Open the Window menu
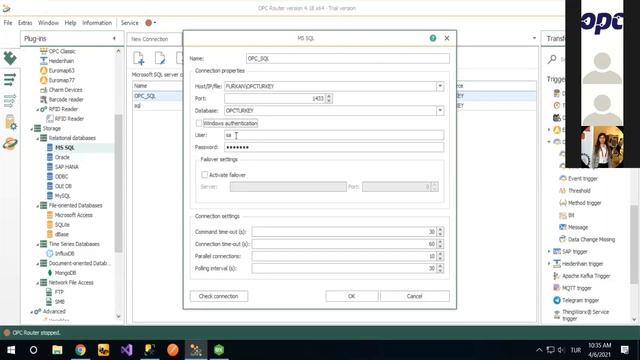The width and height of the screenshot is (640, 360). pyautogui.click(x=48, y=23)
